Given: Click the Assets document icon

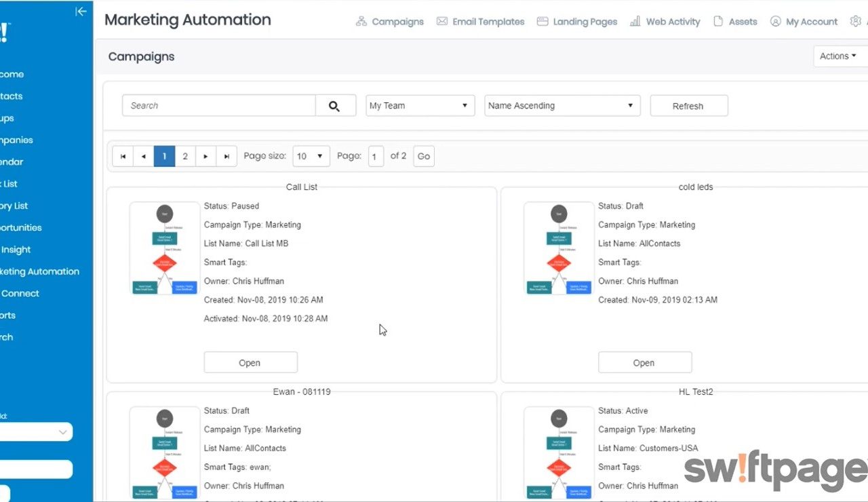Looking at the screenshot, I should (x=718, y=22).
